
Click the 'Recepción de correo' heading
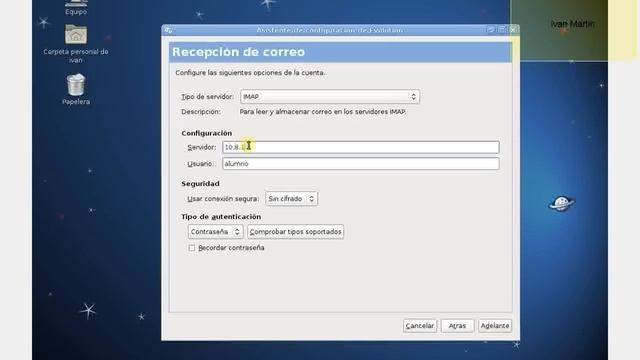tap(238, 52)
